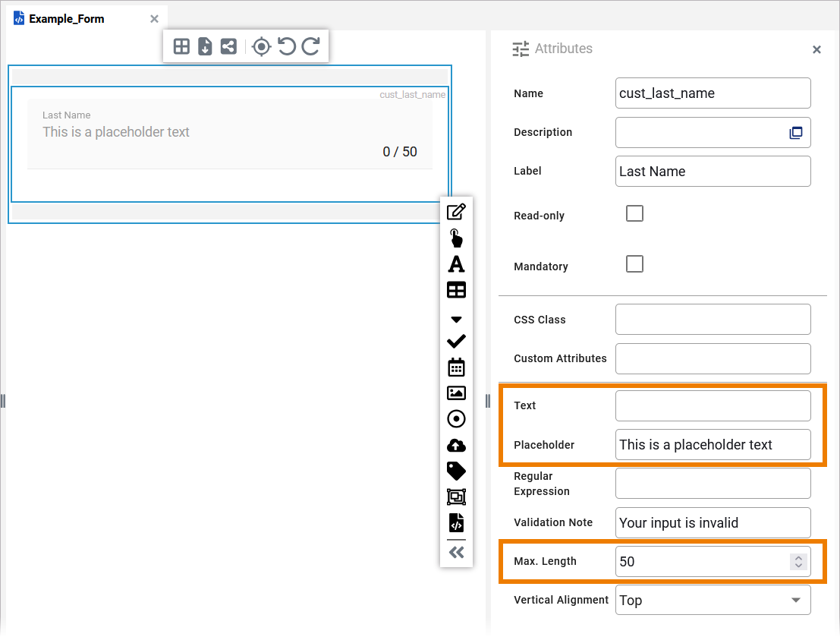The width and height of the screenshot is (840, 637).
Task: Tick the Mandatory checkbox
Action: [634, 264]
